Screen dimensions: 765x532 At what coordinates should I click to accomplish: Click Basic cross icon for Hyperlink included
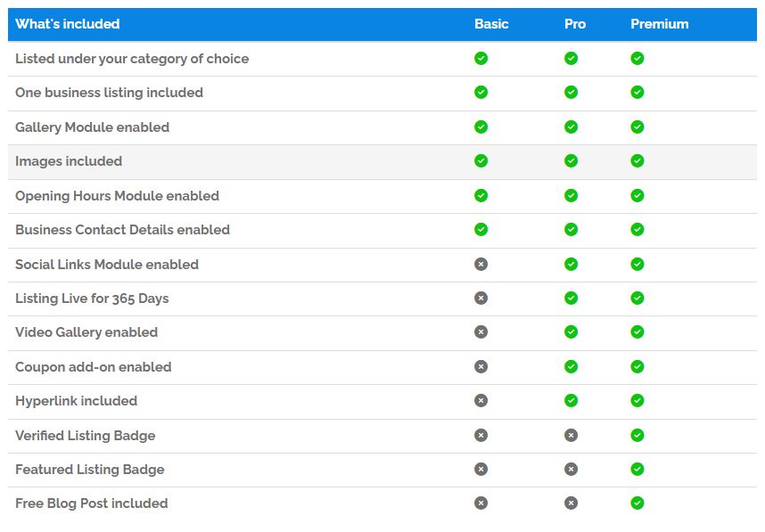(x=481, y=401)
